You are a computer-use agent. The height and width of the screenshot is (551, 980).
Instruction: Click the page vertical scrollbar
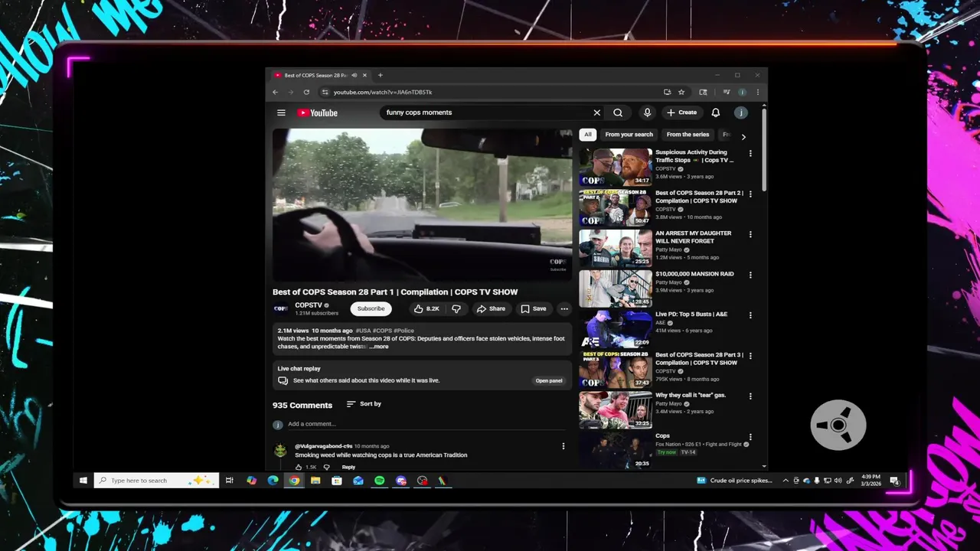764,149
